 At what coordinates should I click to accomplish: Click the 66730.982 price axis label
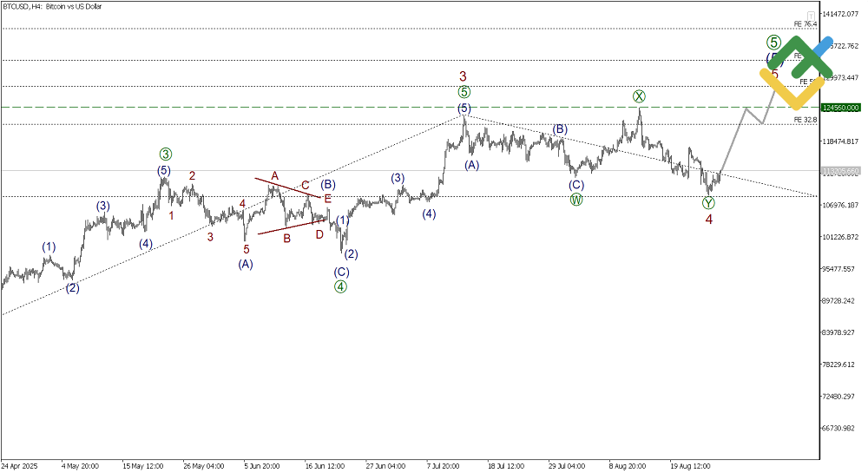(x=842, y=429)
